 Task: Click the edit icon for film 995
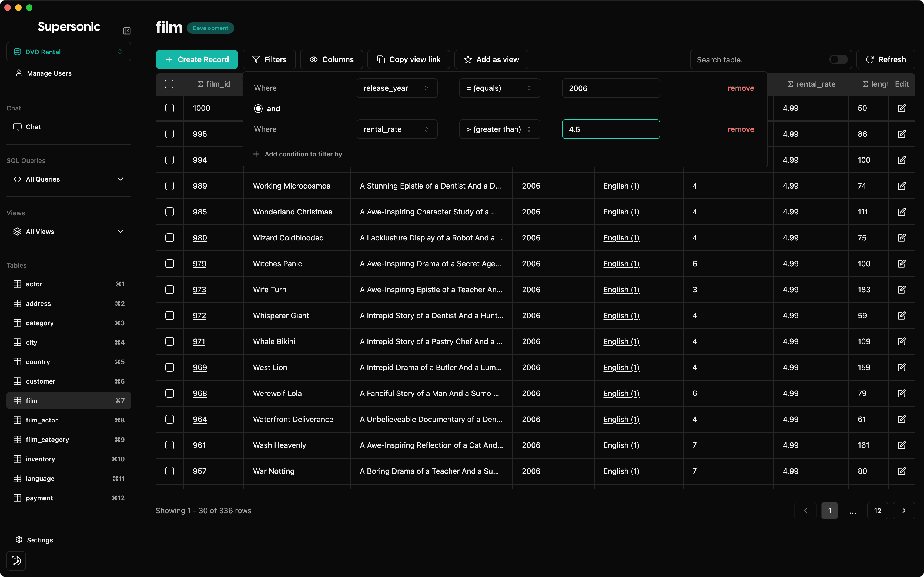902,134
